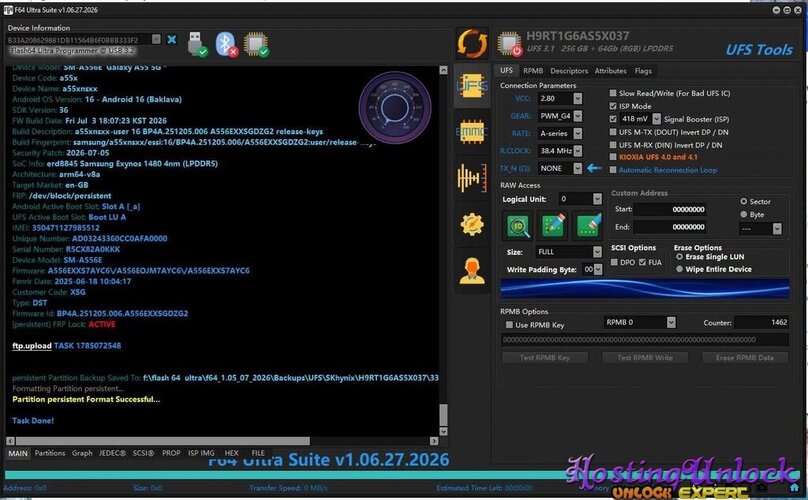Open the Logical Unit dropdown
This screenshot has height=500, width=808.
597,199
